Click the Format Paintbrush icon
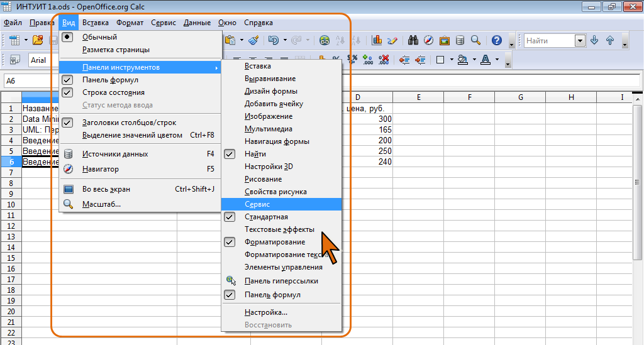The height and width of the screenshot is (345, 644). tap(253, 40)
